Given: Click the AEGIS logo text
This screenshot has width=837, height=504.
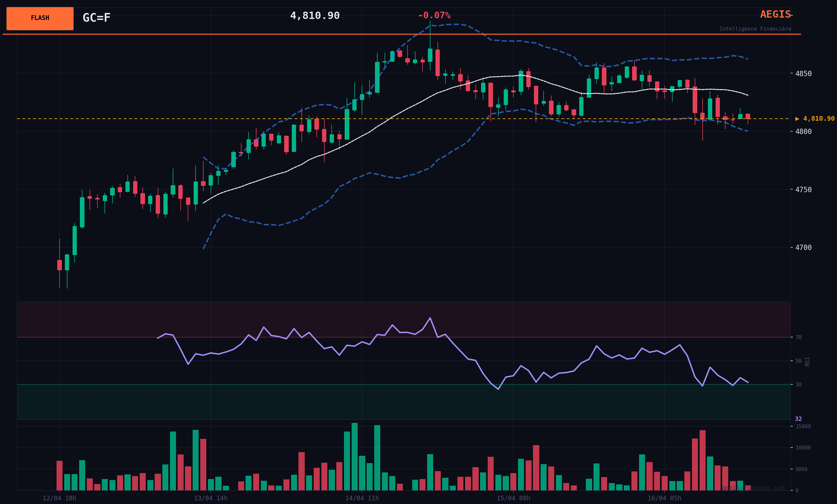Looking at the screenshot, I should point(775,15).
